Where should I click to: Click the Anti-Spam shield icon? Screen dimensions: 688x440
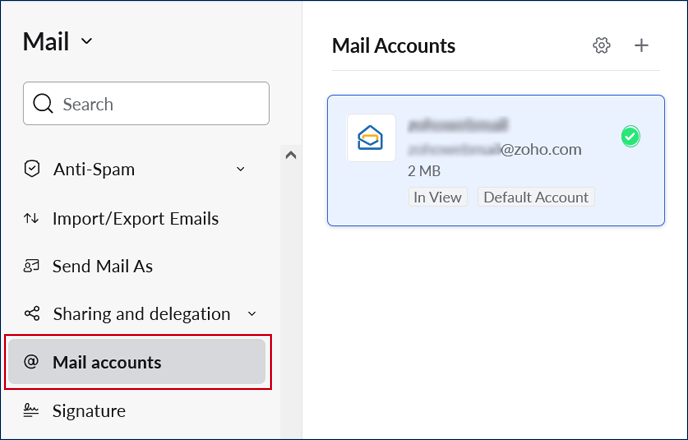[x=32, y=168]
